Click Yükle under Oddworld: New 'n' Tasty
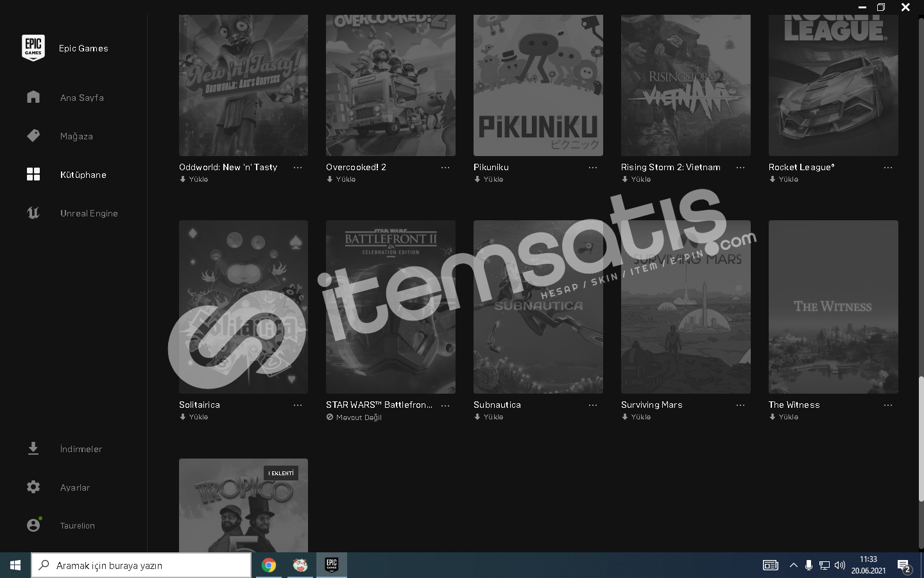The image size is (924, 578). coord(194,179)
